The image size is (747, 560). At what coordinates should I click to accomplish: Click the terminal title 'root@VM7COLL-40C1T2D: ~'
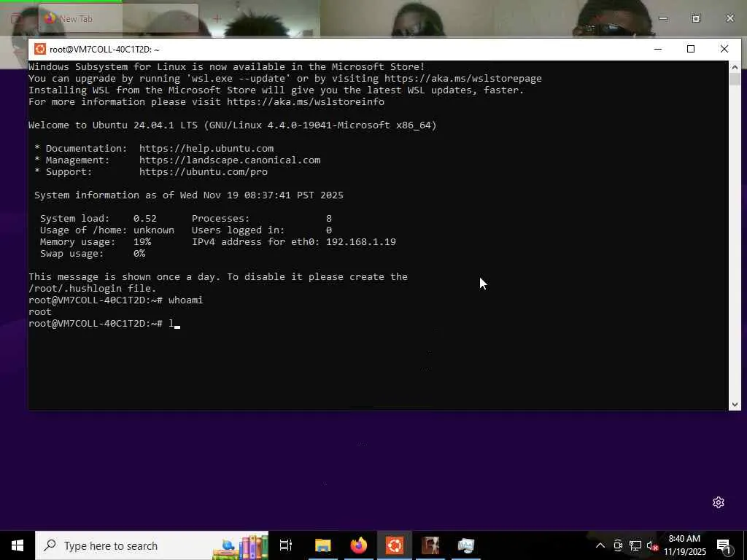click(104, 49)
